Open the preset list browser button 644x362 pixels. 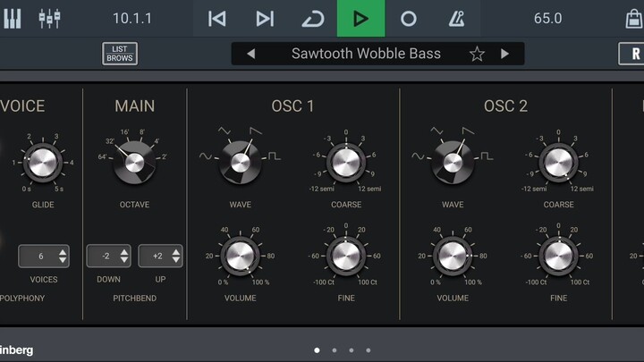point(120,54)
